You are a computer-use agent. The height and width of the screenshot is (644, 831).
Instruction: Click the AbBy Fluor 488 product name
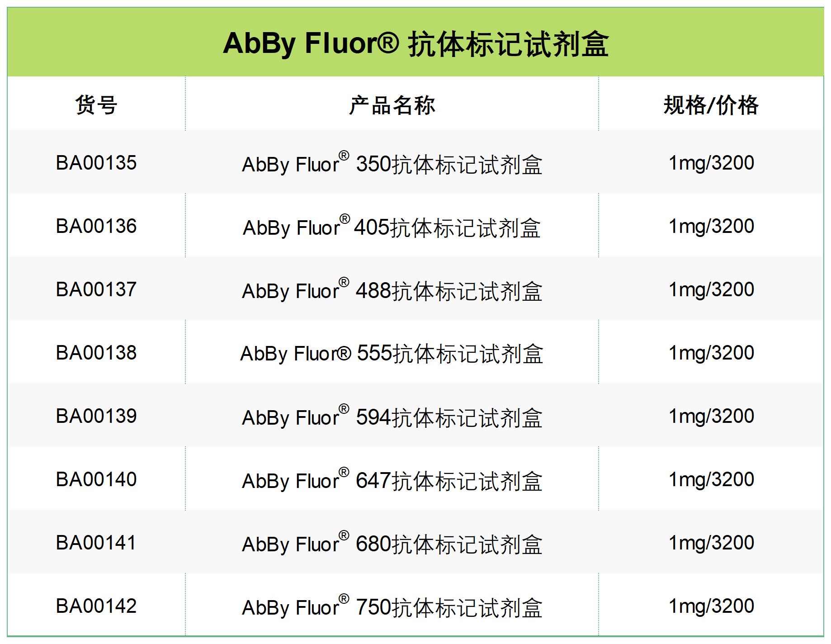392,290
